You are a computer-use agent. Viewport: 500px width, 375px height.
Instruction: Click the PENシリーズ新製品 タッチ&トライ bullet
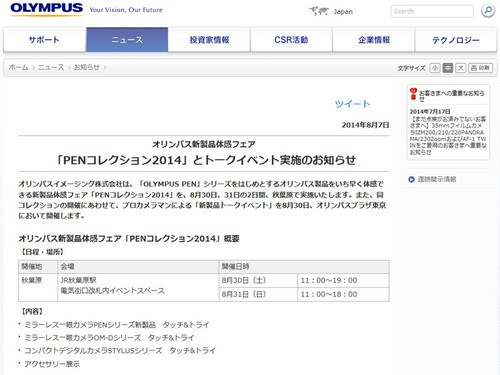click(x=116, y=325)
